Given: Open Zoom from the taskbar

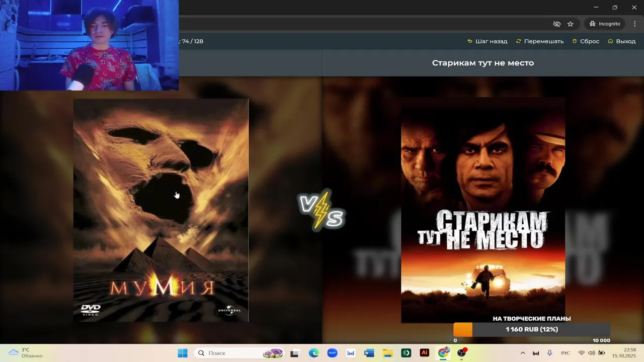Looking at the screenshot, I should click(x=332, y=353).
